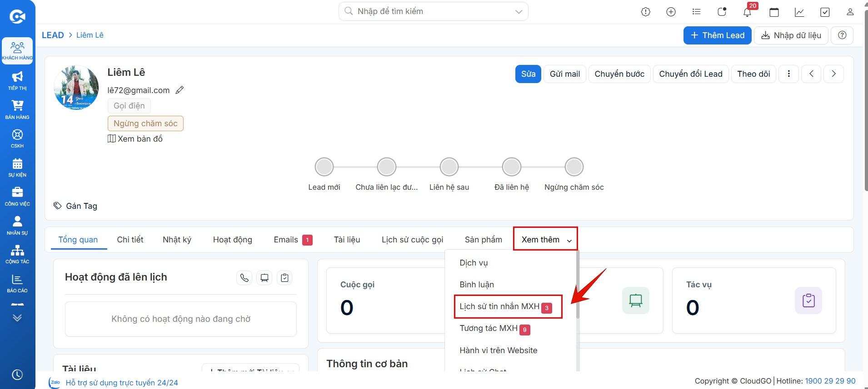The image size is (868, 389).
Task: Go to next lead record
Action: [834, 74]
